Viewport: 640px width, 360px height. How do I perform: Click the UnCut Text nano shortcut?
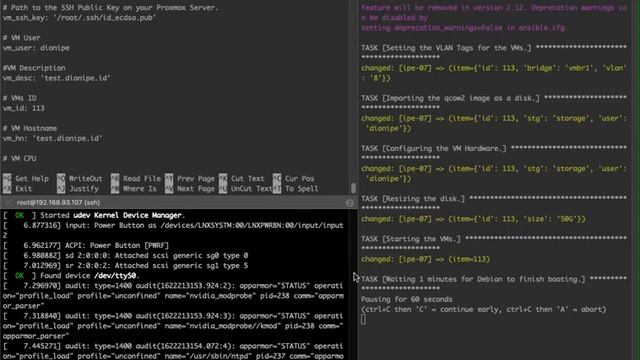[246, 189]
